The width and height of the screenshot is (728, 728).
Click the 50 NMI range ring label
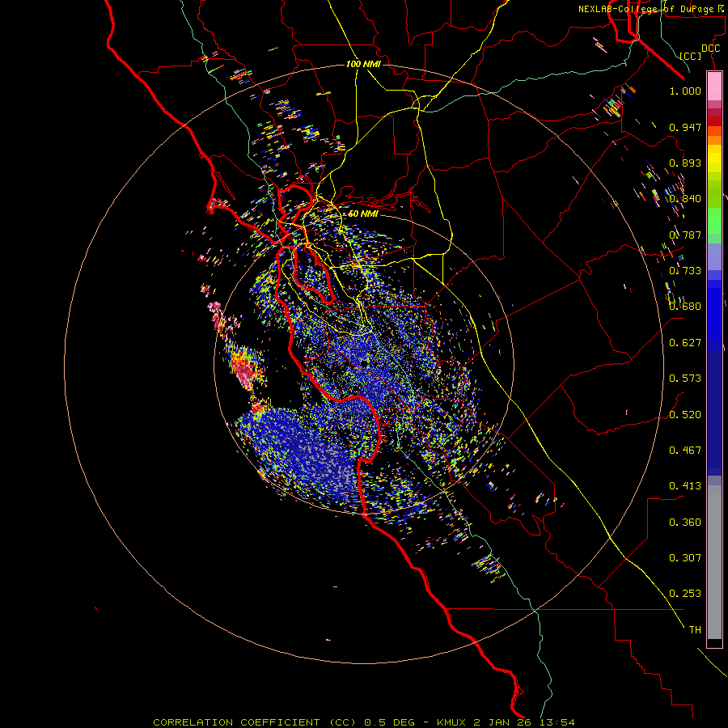pyautogui.click(x=363, y=214)
